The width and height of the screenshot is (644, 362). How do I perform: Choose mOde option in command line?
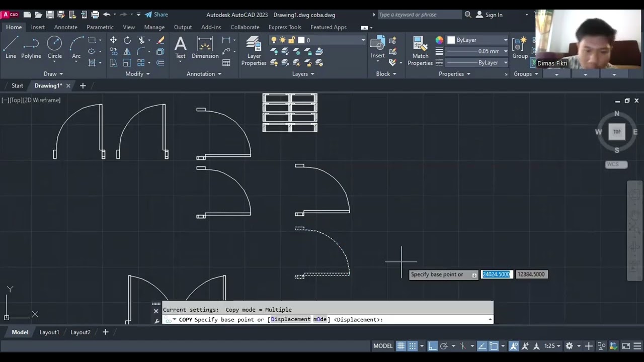coord(320,319)
